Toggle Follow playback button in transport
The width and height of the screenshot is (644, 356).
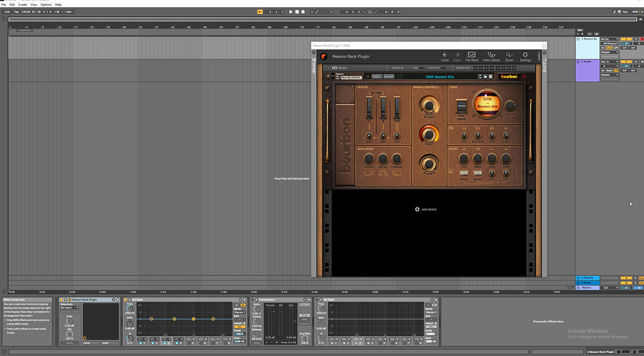(260, 12)
